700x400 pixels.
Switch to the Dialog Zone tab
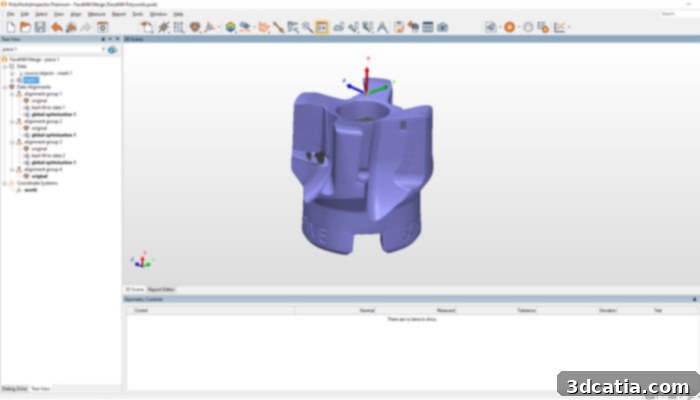(x=14, y=389)
